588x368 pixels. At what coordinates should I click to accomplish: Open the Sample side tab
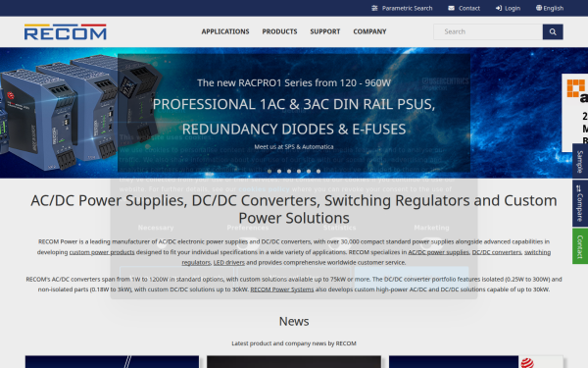pos(580,161)
